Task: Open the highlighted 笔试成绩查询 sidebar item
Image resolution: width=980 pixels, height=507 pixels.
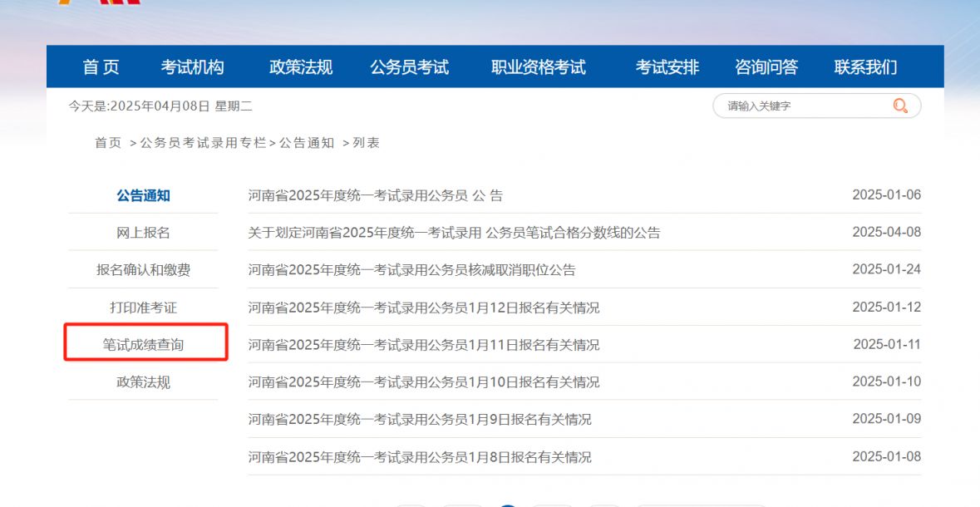Action: coord(143,344)
